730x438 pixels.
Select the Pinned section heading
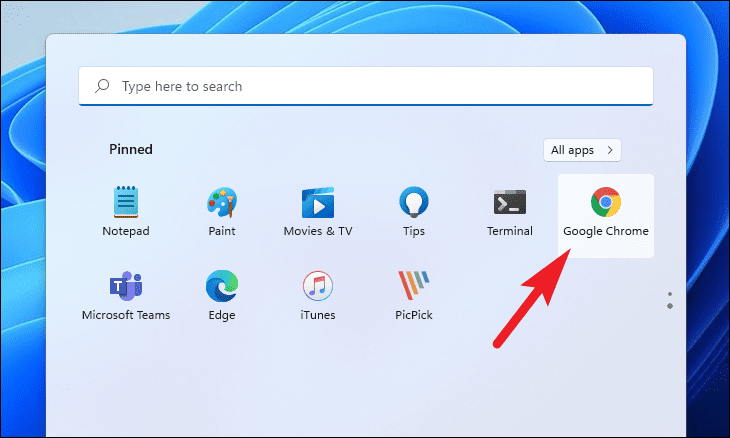tap(131, 149)
